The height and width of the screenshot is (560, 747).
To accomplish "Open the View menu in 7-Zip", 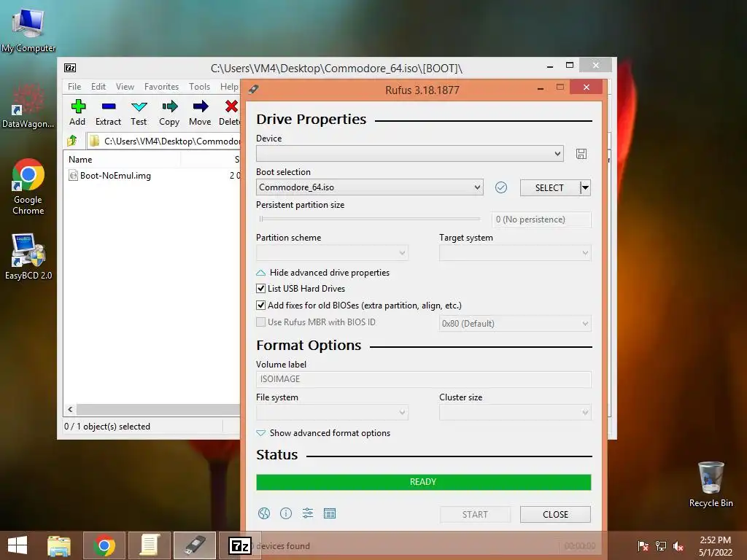I will coord(125,87).
